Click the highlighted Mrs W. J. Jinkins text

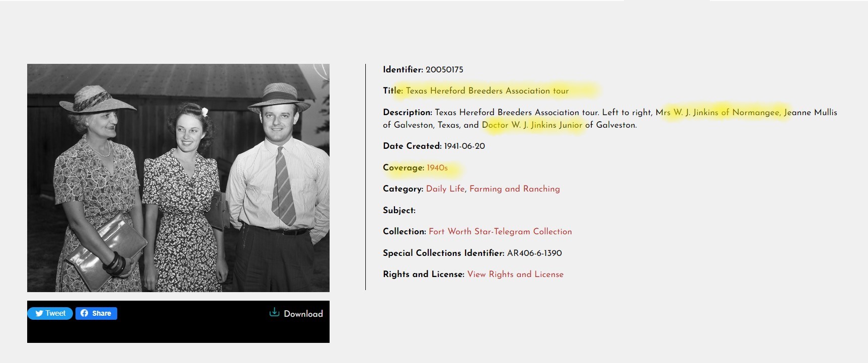(686, 113)
